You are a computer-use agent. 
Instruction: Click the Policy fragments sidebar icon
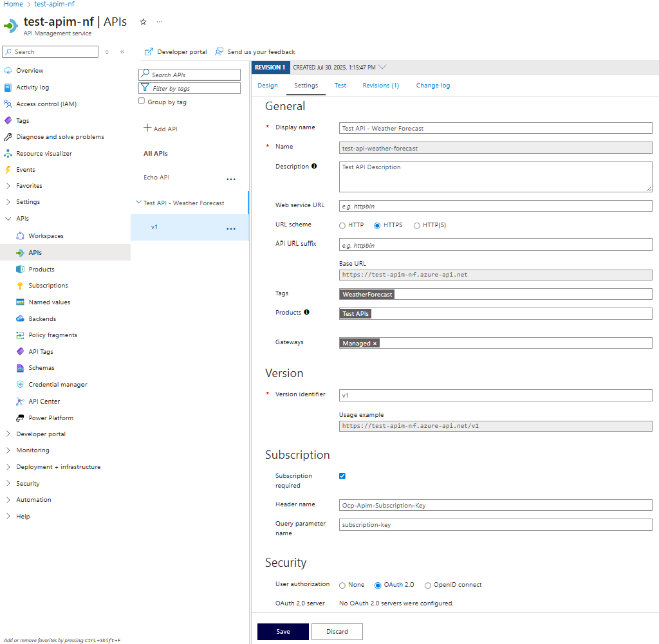[x=20, y=335]
